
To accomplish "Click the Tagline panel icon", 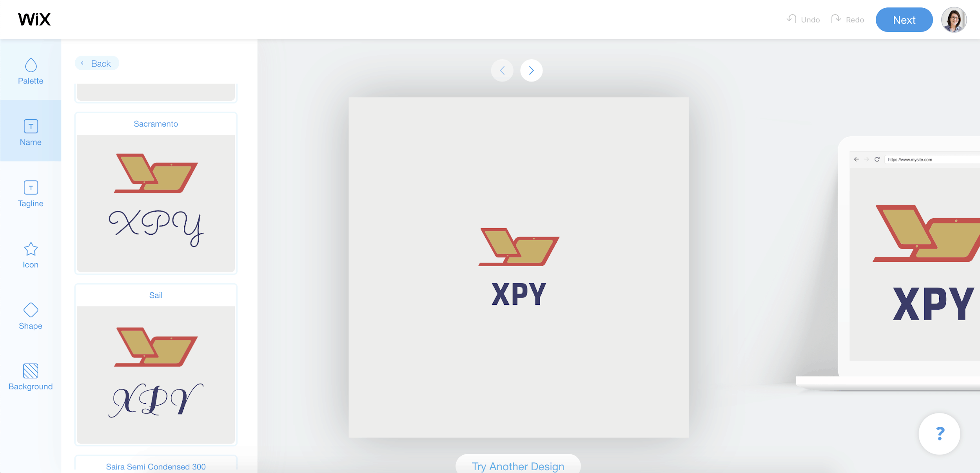I will [31, 194].
